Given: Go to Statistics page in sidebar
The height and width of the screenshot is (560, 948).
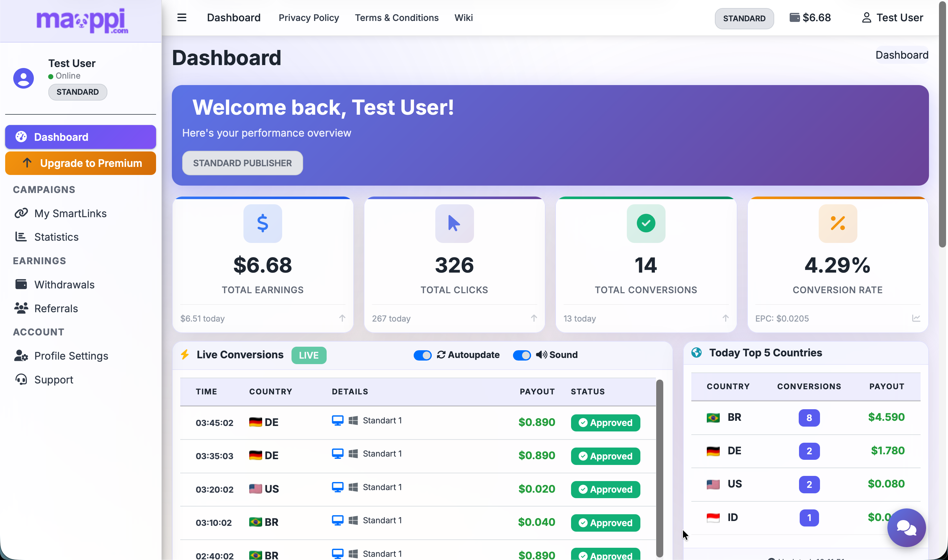Looking at the screenshot, I should pos(56,237).
